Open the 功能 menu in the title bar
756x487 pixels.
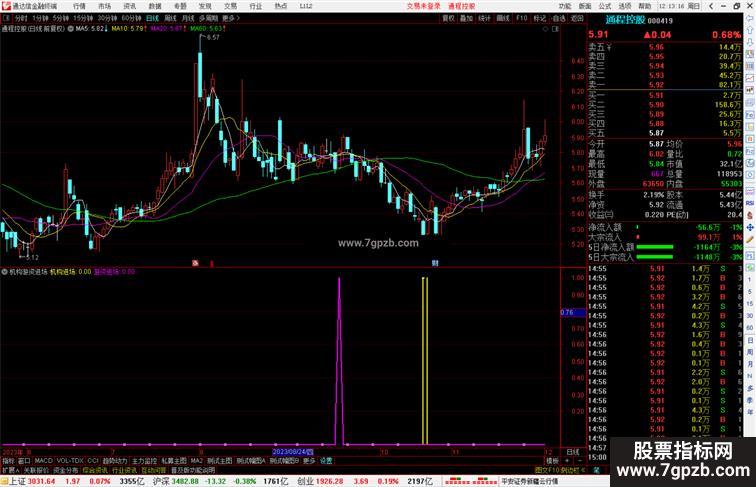565,6
